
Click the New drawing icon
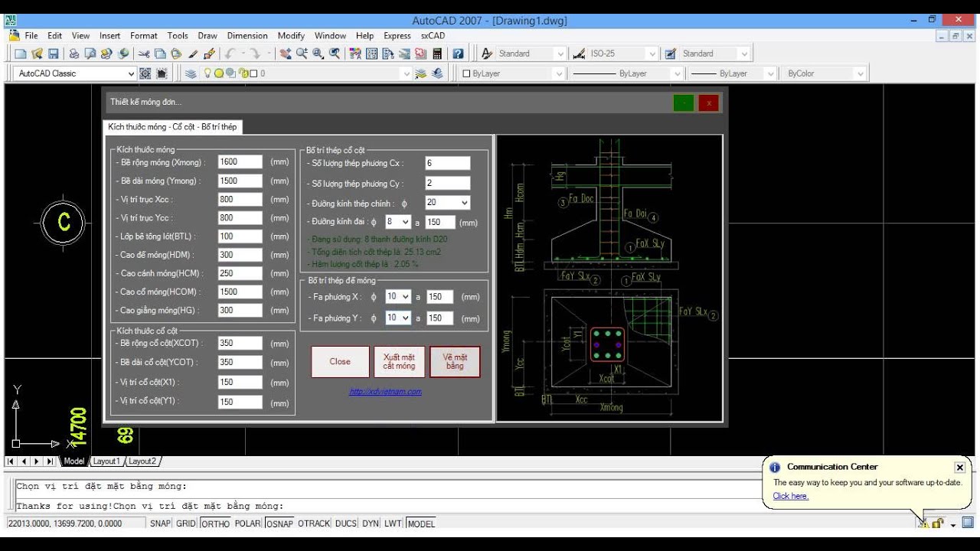coord(21,54)
